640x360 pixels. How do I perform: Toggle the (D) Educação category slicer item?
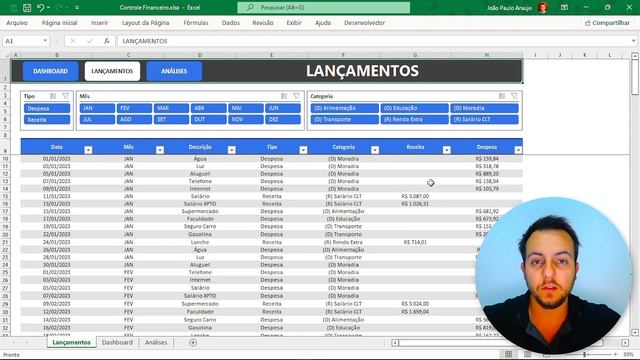[414, 108]
